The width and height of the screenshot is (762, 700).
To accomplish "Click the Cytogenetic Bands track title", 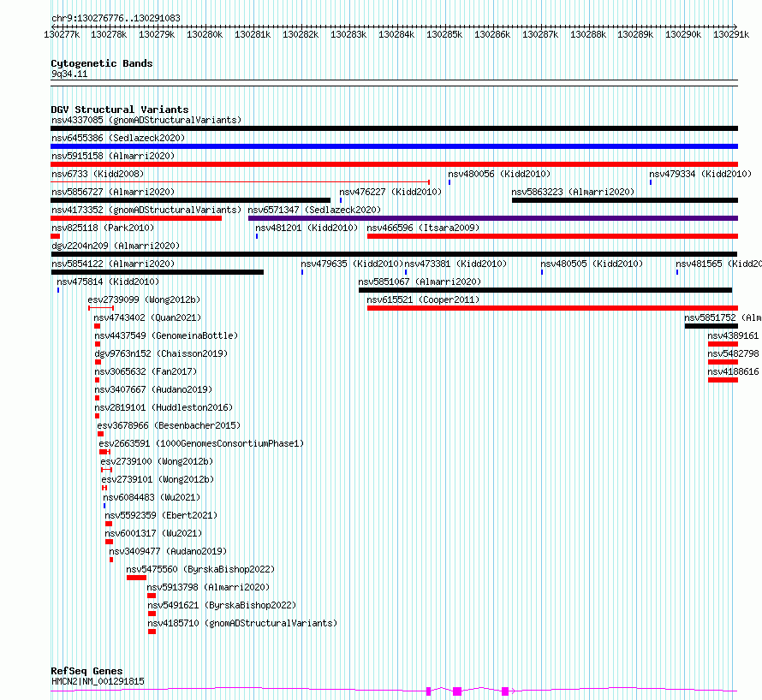I will [x=102, y=63].
